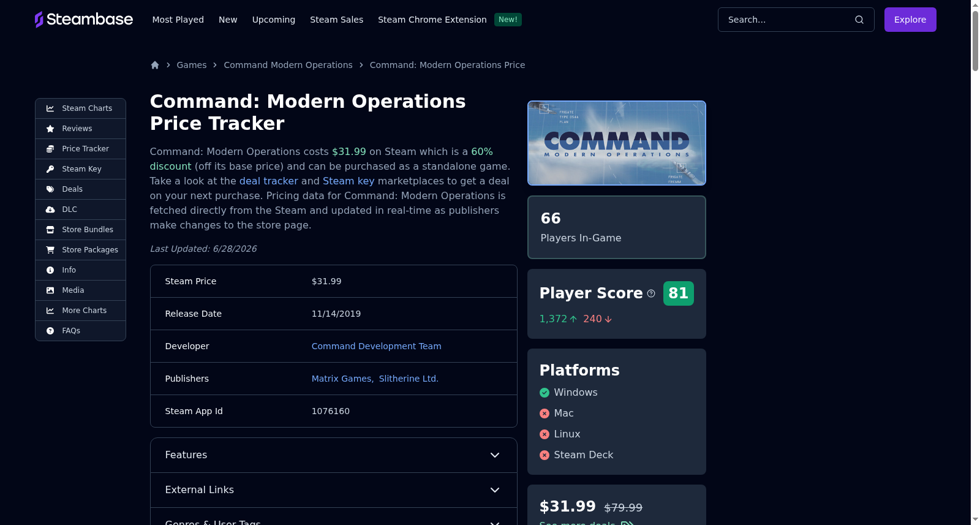Open Steam Charts in sidebar
The height and width of the screenshot is (525, 980).
click(80, 108)
